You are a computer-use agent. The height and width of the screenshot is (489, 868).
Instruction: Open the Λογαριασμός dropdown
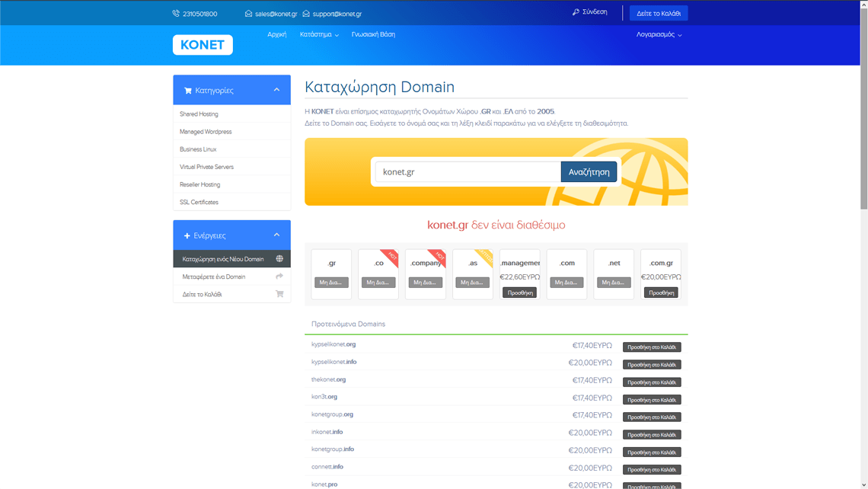[x=659, y=34]
